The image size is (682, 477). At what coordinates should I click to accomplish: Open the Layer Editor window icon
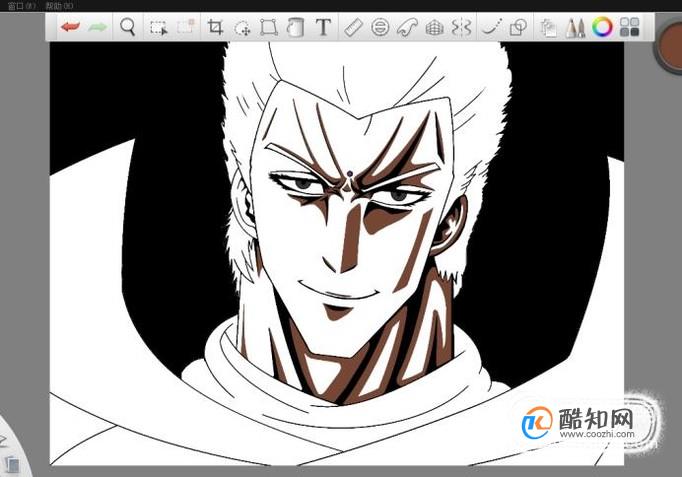(x=548, y=28)
